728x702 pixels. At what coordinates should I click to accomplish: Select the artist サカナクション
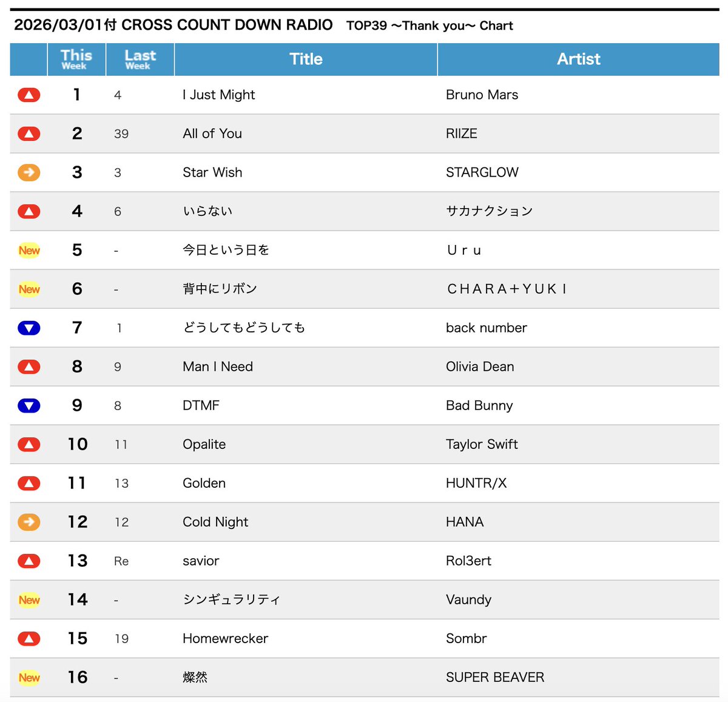click(490, 211)
